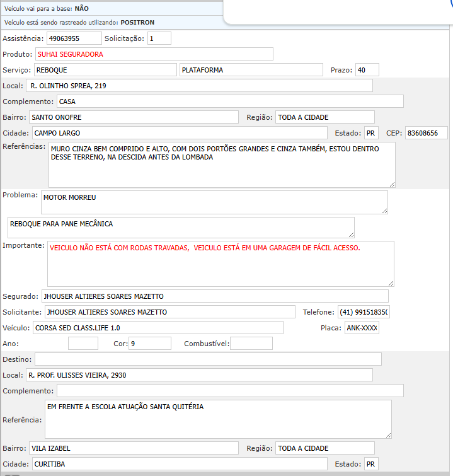Image resolution: width=453 pixels, height=476 pixels.
Task: Edit the Prazo field
Action: 367,70
